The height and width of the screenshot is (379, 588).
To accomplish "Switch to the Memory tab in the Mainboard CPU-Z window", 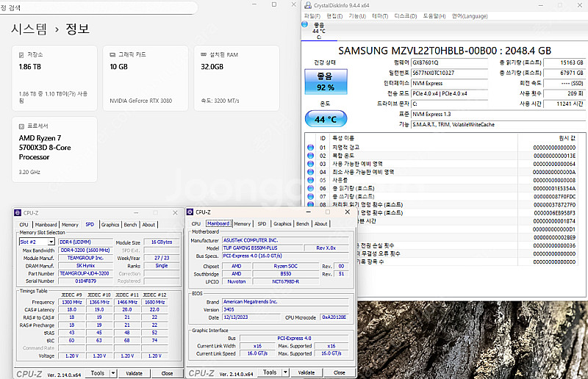I will (x=243, y=224).
